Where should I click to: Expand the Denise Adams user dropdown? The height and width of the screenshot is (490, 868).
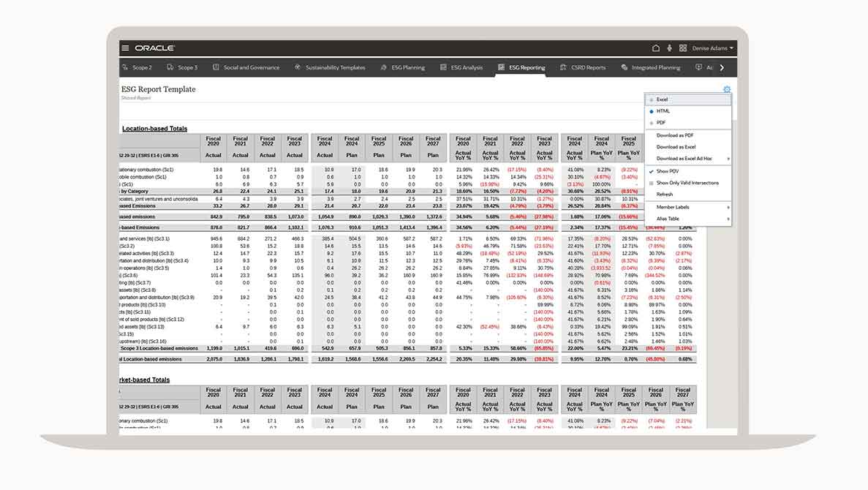pyautogui.click(x=712, y=48)
